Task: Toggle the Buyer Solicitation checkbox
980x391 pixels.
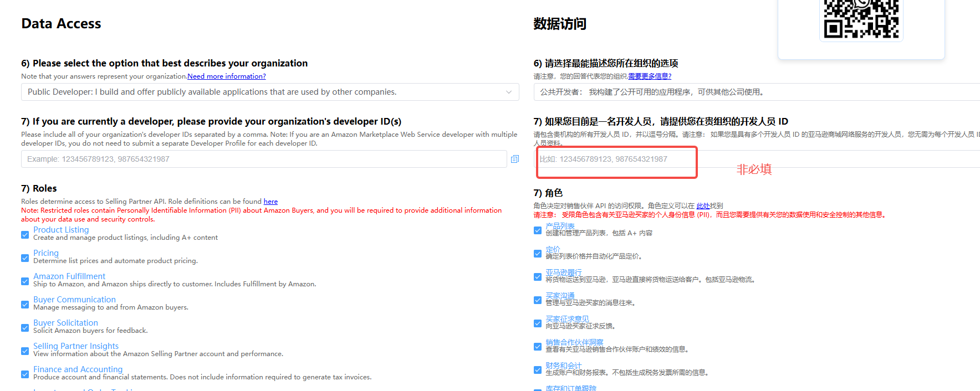Action: coord(25,328)
